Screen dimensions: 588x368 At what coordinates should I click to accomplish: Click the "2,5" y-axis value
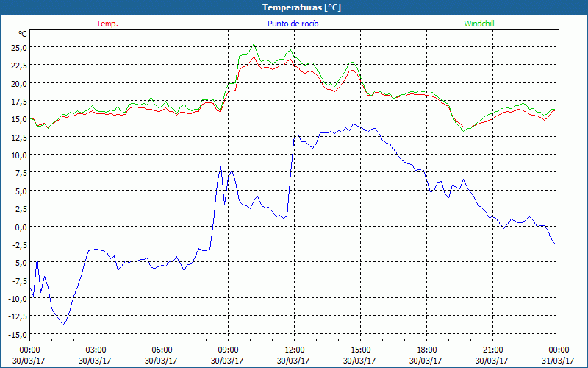click(x=22, y=209)
